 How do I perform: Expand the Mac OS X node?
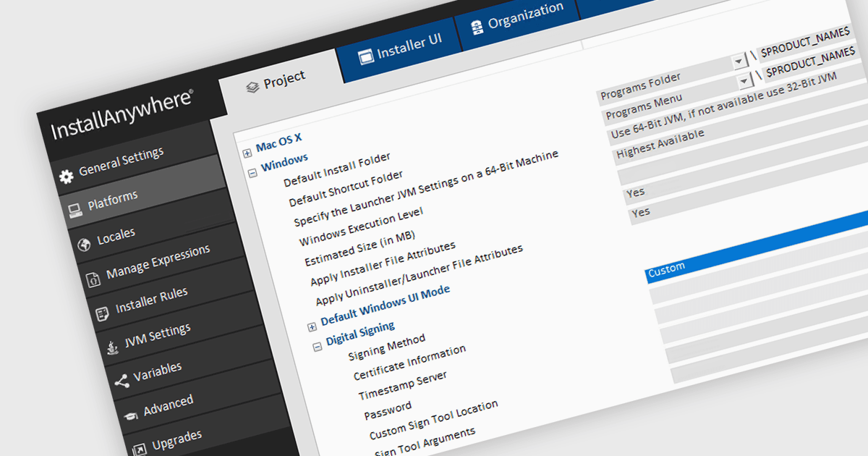click(x=247, y=153)
